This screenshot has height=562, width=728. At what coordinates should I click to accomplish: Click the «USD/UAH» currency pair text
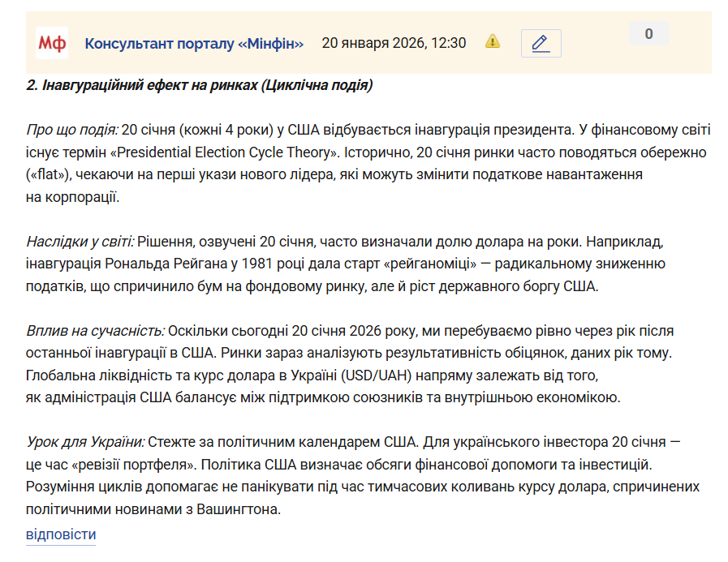click(x=377, y=375)
